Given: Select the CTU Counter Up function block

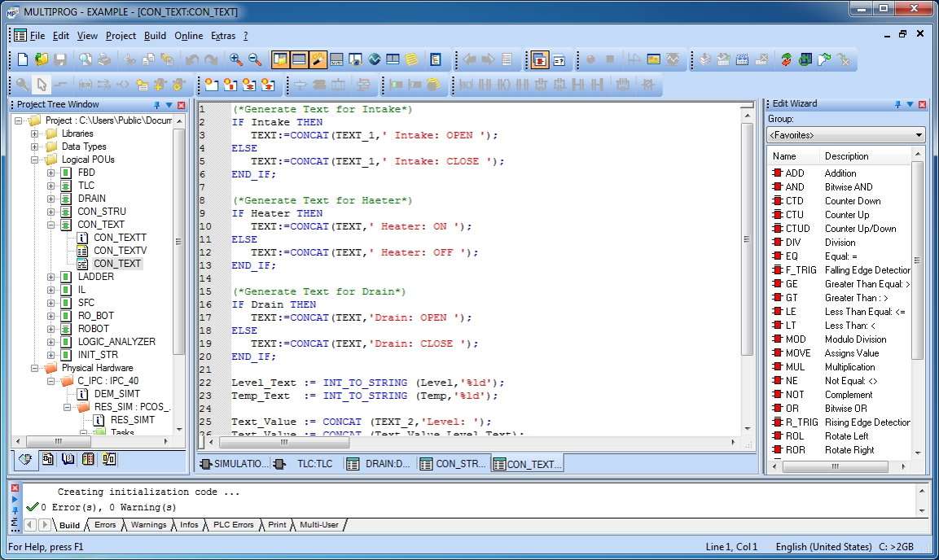Looking at the screenshot, I should (x=794, y=215).
